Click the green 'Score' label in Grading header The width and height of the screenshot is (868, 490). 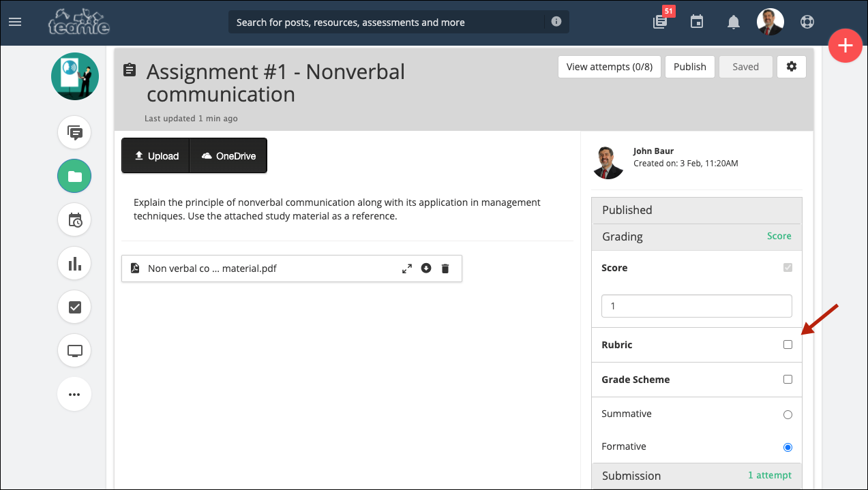click(x=779, y=236)
